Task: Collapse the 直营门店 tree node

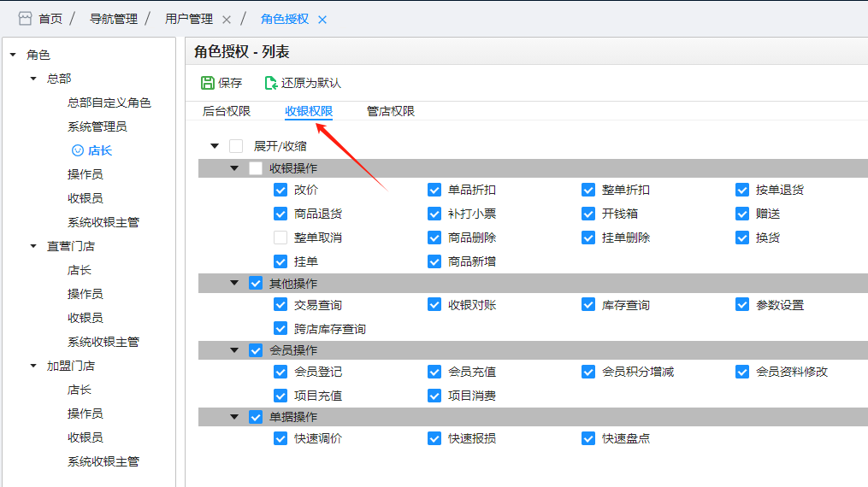Action: [33, 246]
